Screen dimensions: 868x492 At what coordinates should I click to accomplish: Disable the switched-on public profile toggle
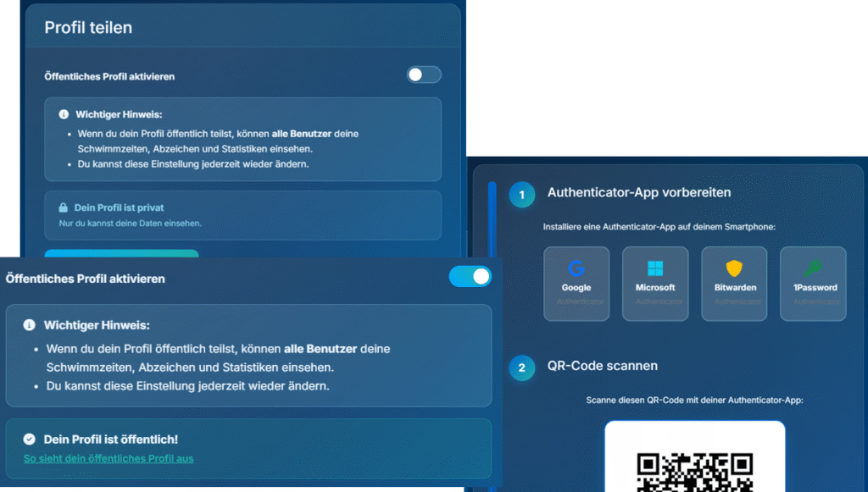click(x=470, y=277)
